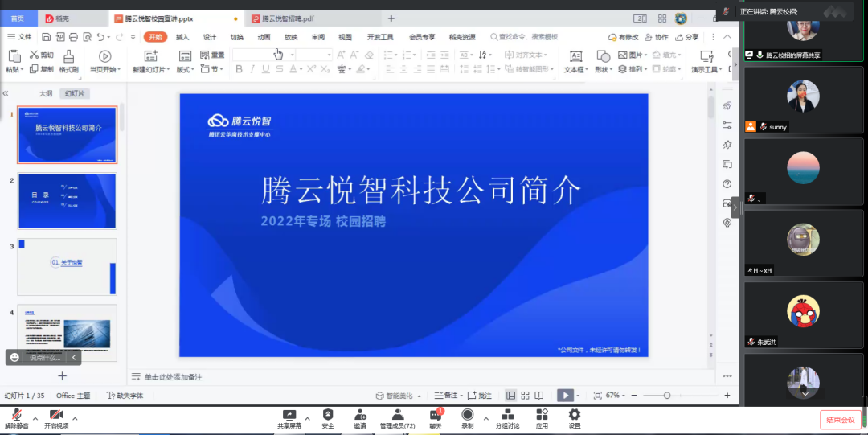Click the help question-mark sidebar icon

[x=727, y=183]
